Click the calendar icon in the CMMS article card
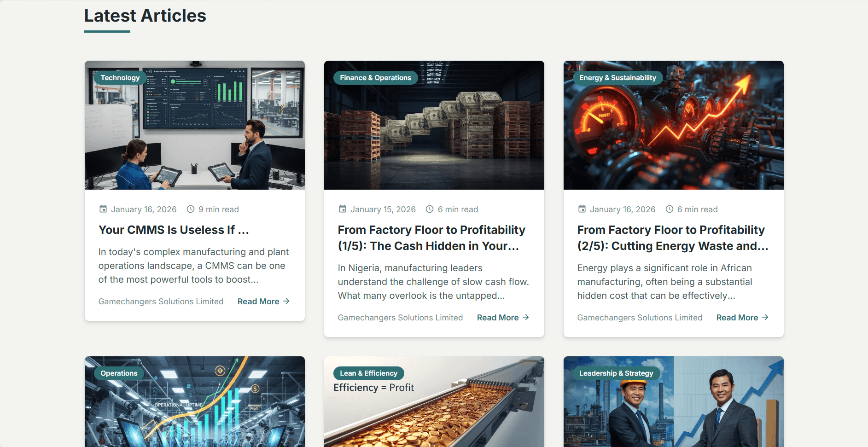This screenshot has width=868, height=447. point(103,209)
